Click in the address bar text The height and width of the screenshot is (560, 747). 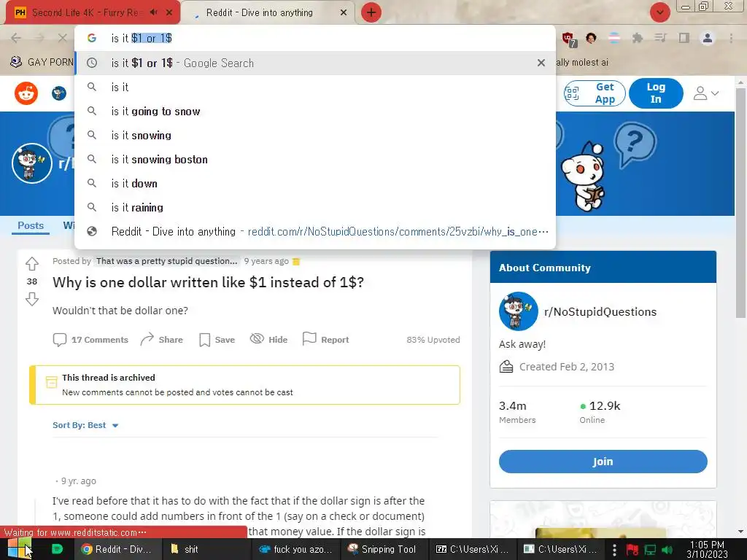pos(142,38)
